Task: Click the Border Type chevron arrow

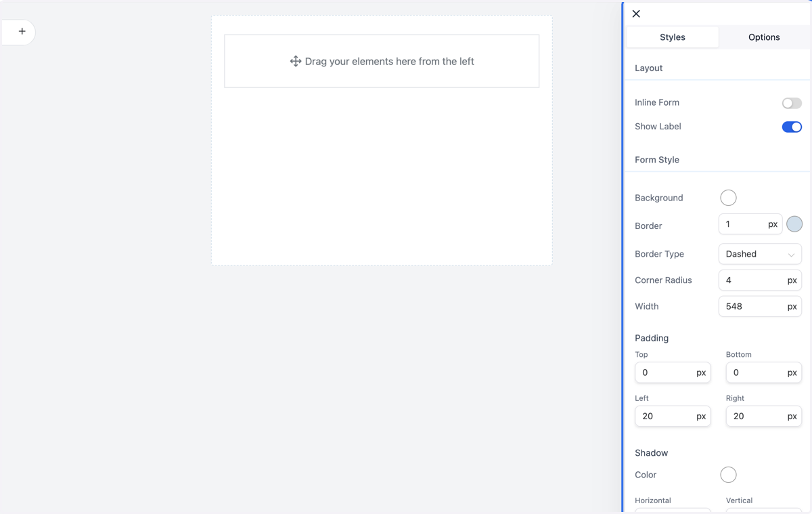Action: [791, 255]
